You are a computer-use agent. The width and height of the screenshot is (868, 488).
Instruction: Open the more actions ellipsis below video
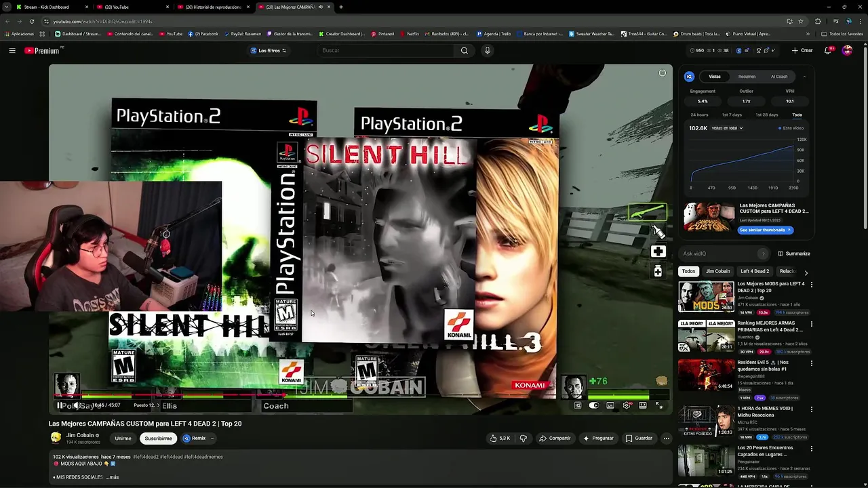click(666, 439)
